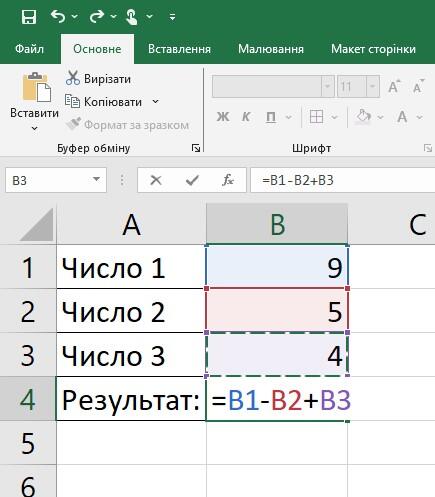Click the fill color bucket icon
This screenshot has width=435, height=497.
pyautogui.click(x=363, y=117)
